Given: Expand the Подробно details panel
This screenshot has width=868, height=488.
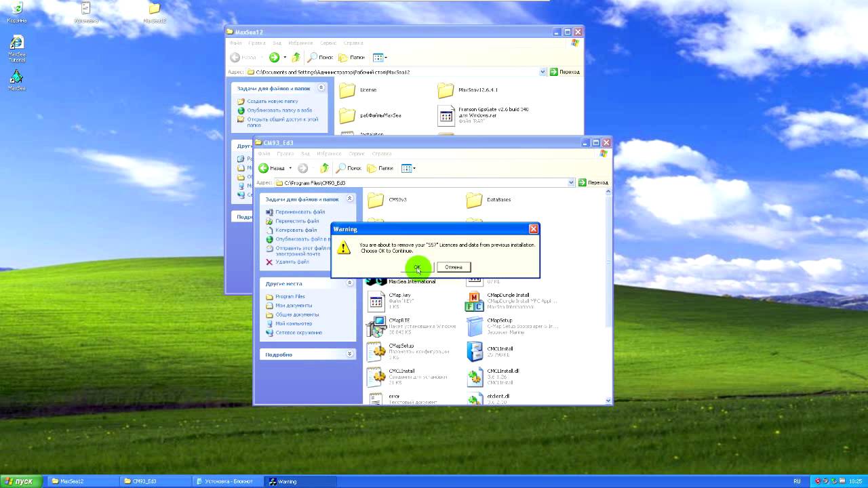Looking at the screenshot, I should point(350,354).
